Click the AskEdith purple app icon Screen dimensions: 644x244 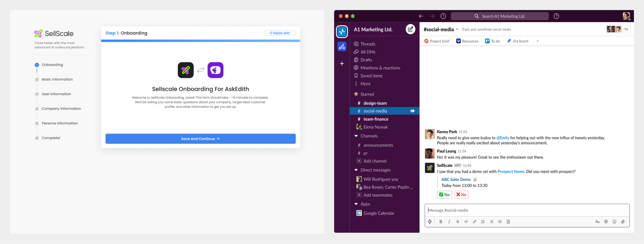point(216,70)
